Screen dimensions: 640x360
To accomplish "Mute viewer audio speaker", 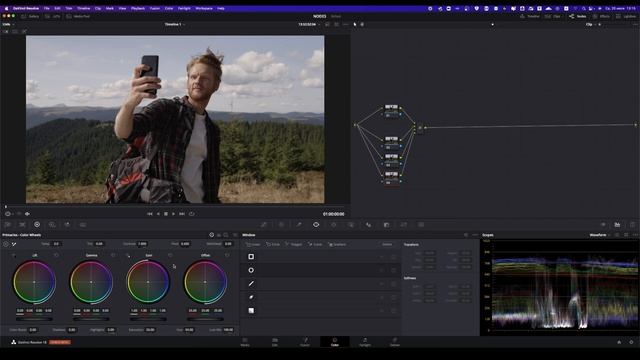I will [27, 213].
